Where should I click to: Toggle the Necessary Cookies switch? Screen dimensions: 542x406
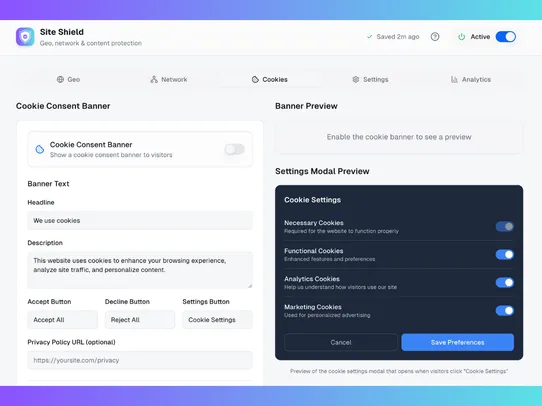(x=505, y=227)
